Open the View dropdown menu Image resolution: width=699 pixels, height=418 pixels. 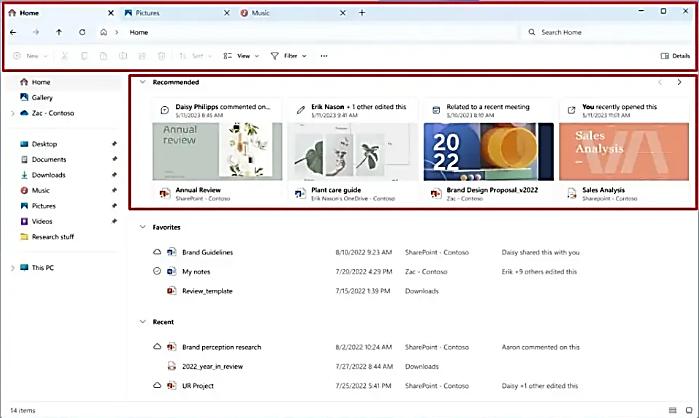(237, 56)
